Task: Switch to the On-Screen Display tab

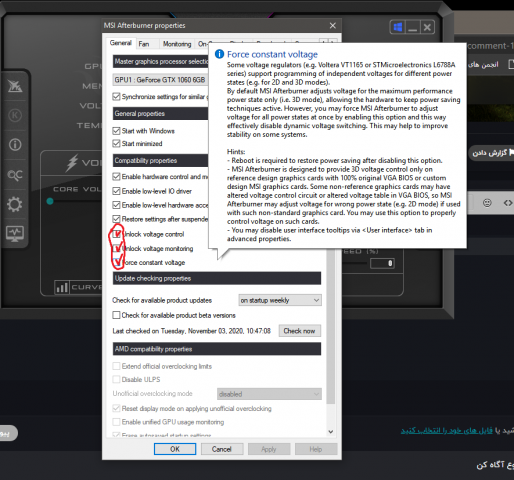Action: [x=203, y=44]
